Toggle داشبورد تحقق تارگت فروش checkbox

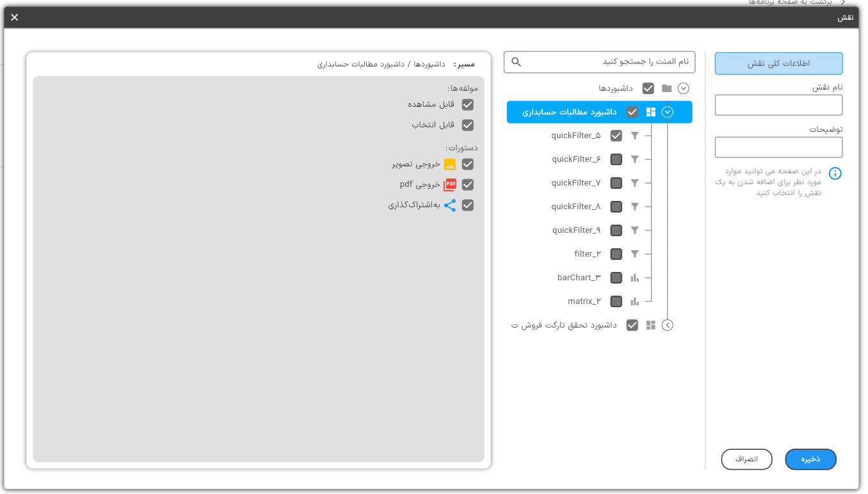tap(632, 325)
